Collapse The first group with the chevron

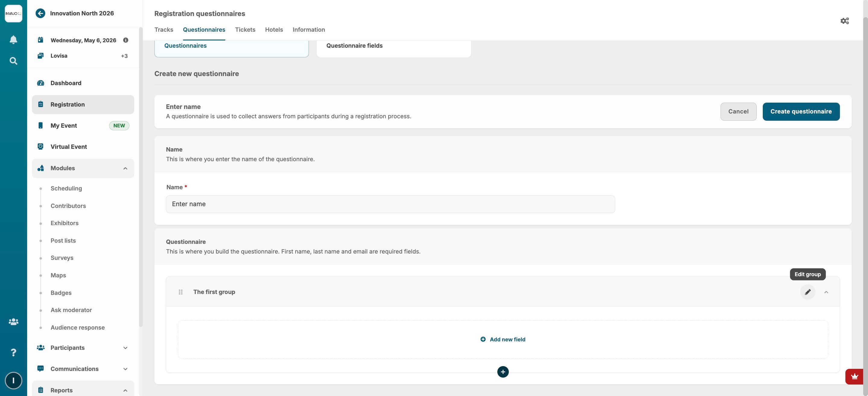click(826, 292)
